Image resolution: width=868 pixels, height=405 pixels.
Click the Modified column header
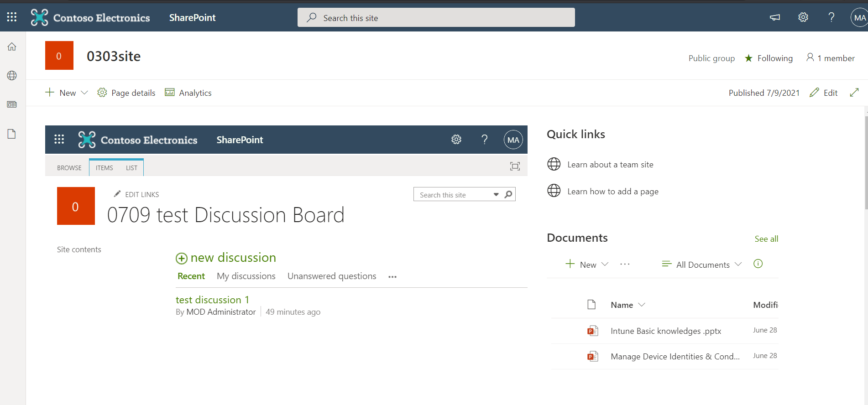(765, 305)
